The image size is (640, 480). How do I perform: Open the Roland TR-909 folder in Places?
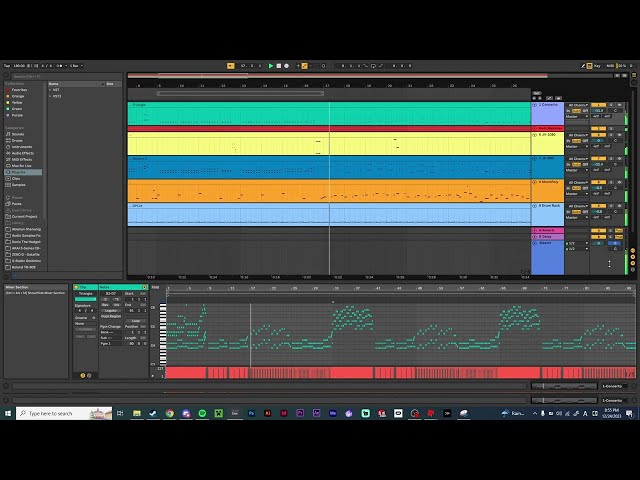click(24, 267)
